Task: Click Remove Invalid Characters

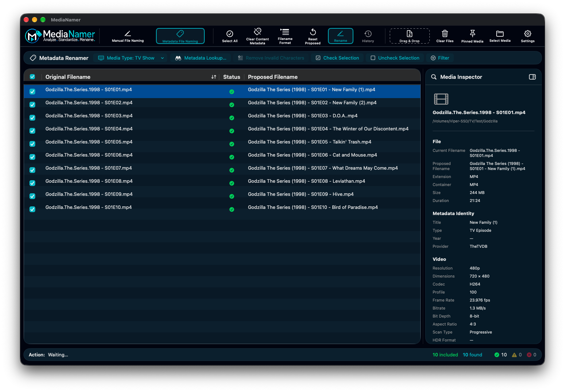Action: [271, 58]
